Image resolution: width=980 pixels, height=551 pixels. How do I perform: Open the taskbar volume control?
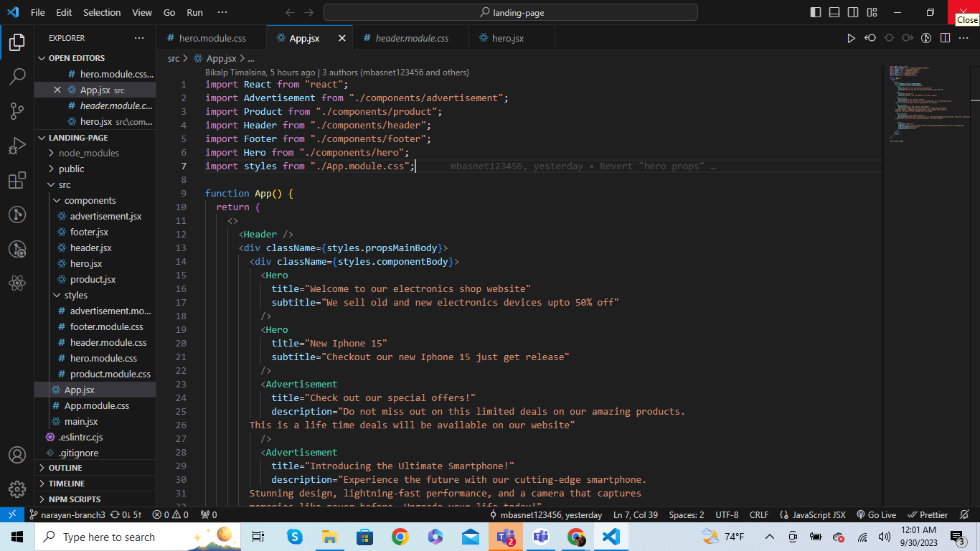click(885, 536)
